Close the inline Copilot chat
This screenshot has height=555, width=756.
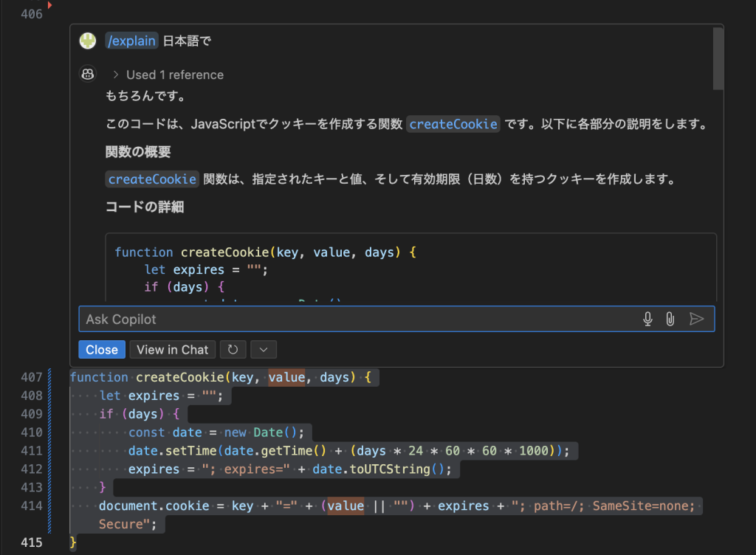(x=102, y=350)
